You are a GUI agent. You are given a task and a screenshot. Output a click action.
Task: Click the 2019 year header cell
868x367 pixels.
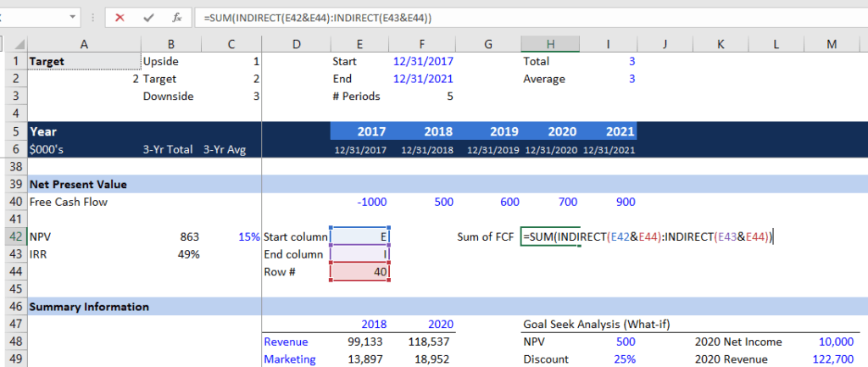coord(487,131)
